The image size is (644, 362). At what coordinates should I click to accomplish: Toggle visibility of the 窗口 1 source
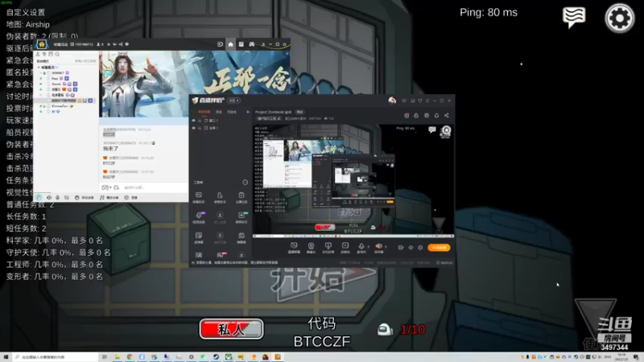(x=194, y=121)
